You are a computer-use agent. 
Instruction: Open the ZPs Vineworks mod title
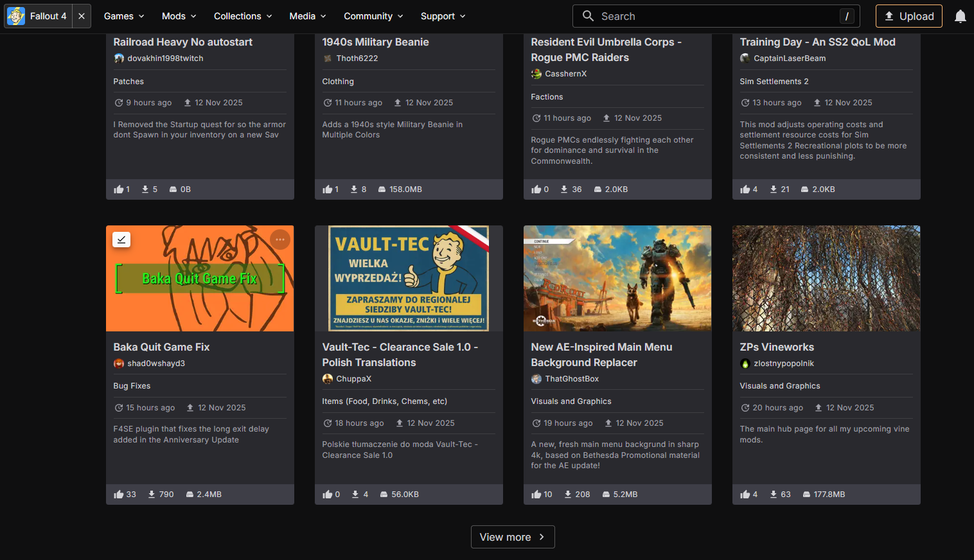pos(777,347)
